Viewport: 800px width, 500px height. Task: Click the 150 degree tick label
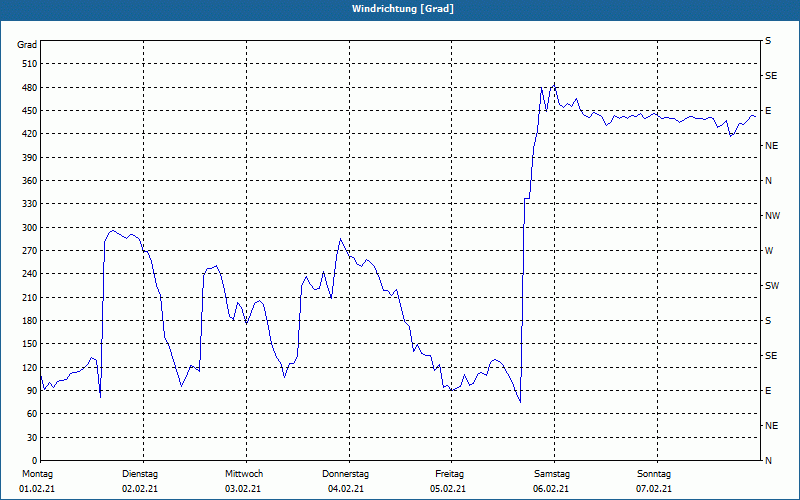click(x=30, y=344)
